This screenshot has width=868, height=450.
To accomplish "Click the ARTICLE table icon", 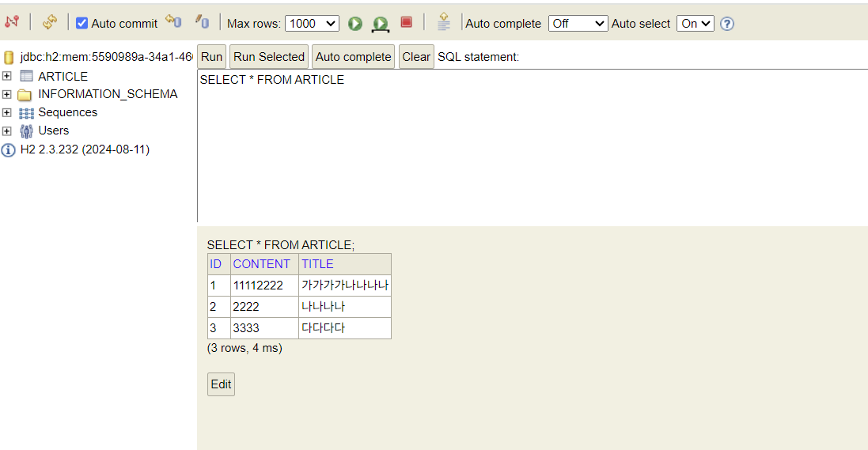I will click(26, 76).
